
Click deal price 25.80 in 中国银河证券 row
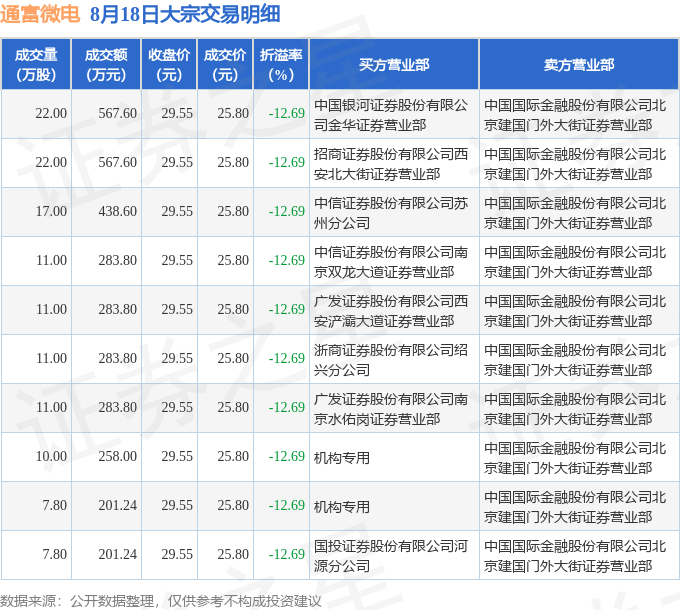pyautogui.click(x=233, y=113)
